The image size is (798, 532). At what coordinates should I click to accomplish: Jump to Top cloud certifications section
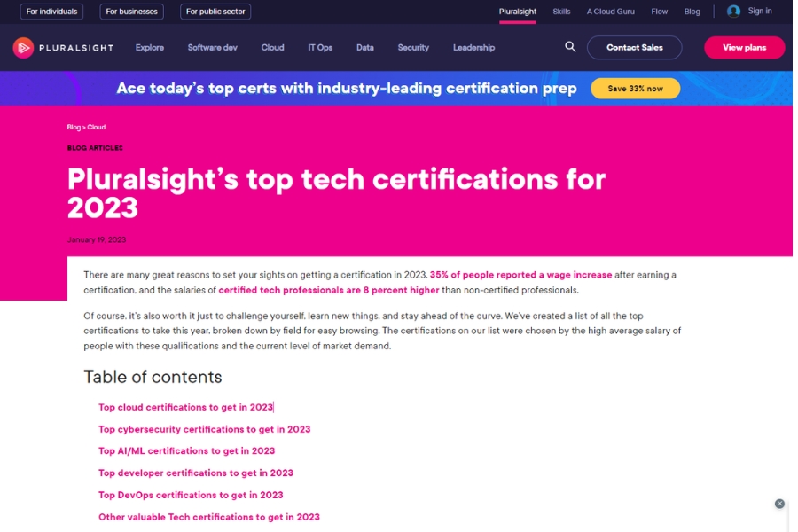(x=186, y=407)
